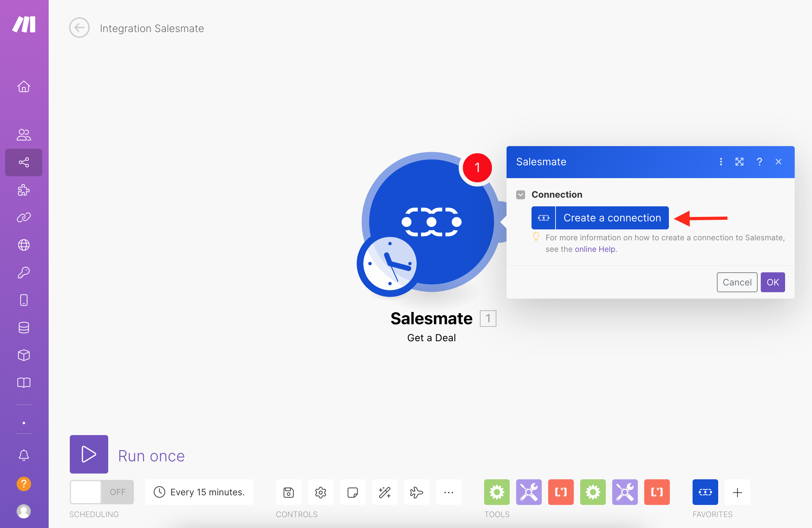812x528 pixels.
Task: Follow the online Help link
Action: (595, 249)
